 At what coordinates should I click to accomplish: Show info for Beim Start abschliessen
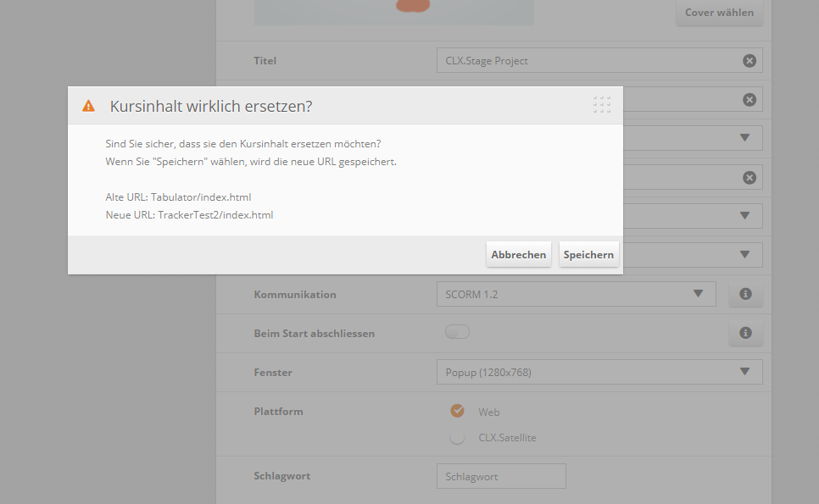pos(745,333)
